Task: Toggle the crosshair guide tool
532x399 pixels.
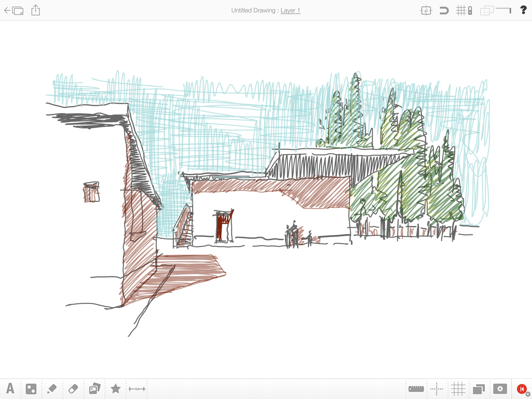Action: (437, 389)
